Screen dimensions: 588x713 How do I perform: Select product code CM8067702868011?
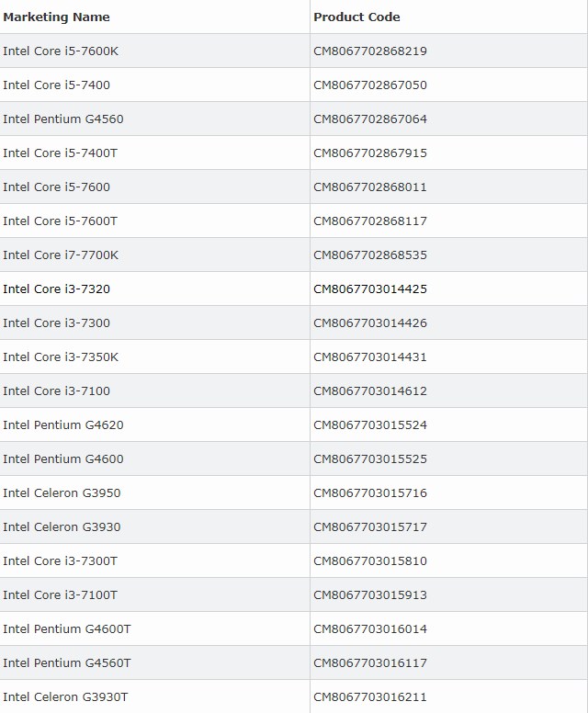(x=370, y=187)
